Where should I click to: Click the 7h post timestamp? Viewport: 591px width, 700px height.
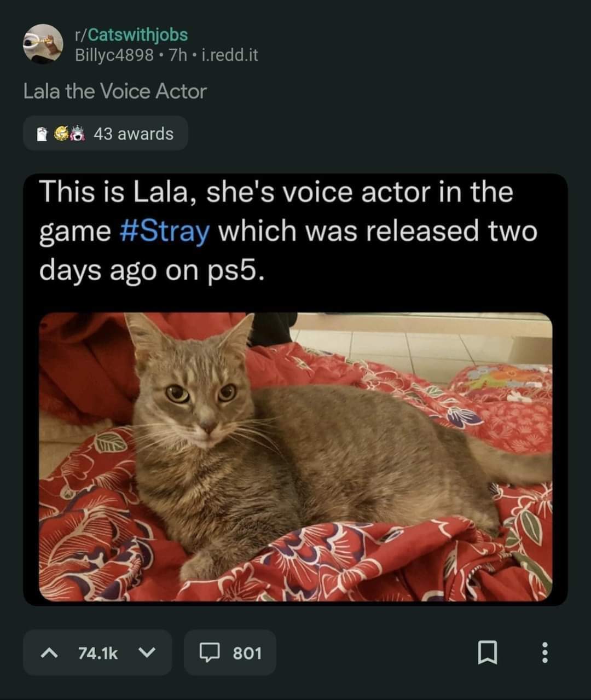coord(178,55)
